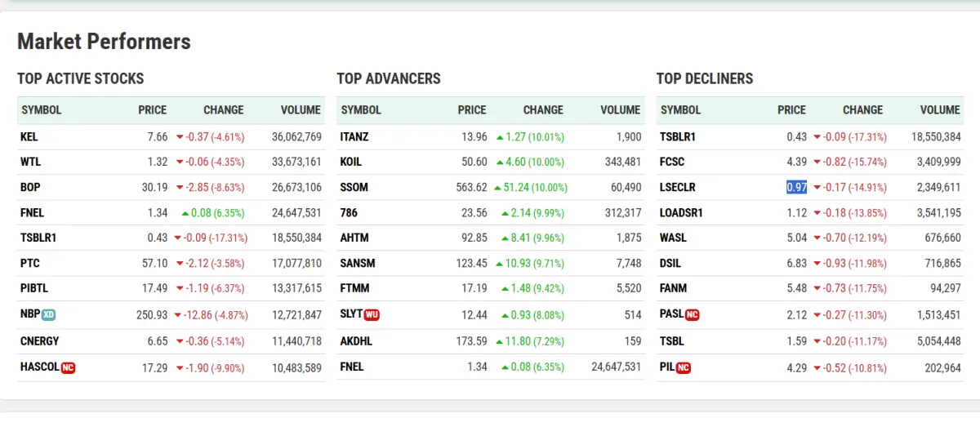Click the green up arrow in ITANZ row
The image size is (980, 427).
click(x=499, y=137)
